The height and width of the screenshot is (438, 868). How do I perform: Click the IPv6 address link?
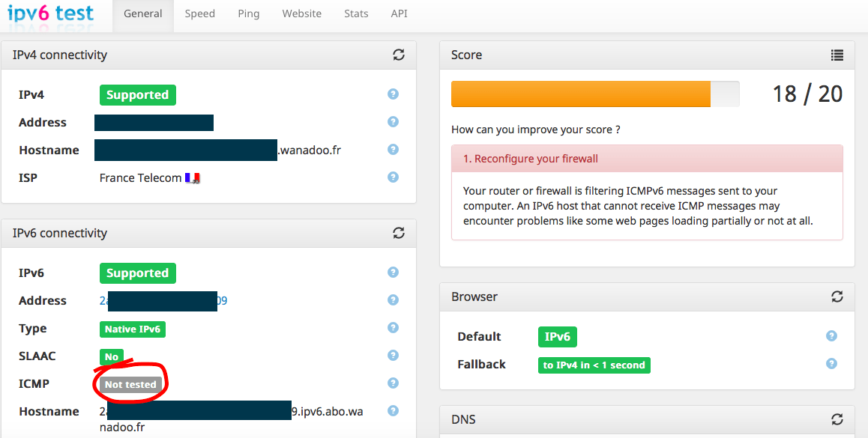coord(163,301)
